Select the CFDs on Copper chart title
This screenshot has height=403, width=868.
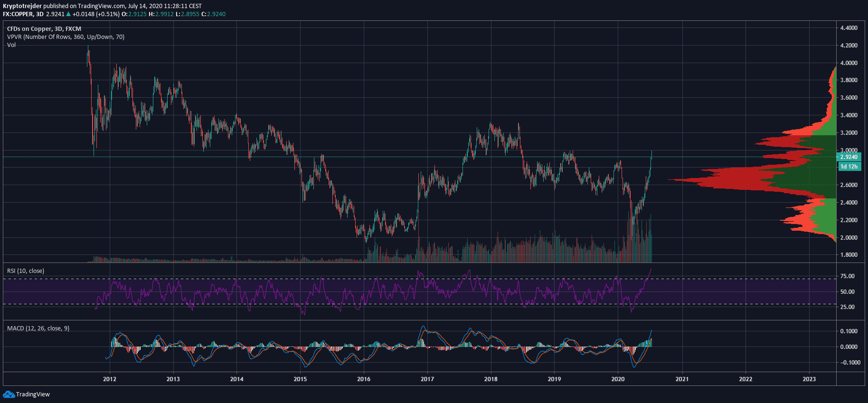click(44, 29)
